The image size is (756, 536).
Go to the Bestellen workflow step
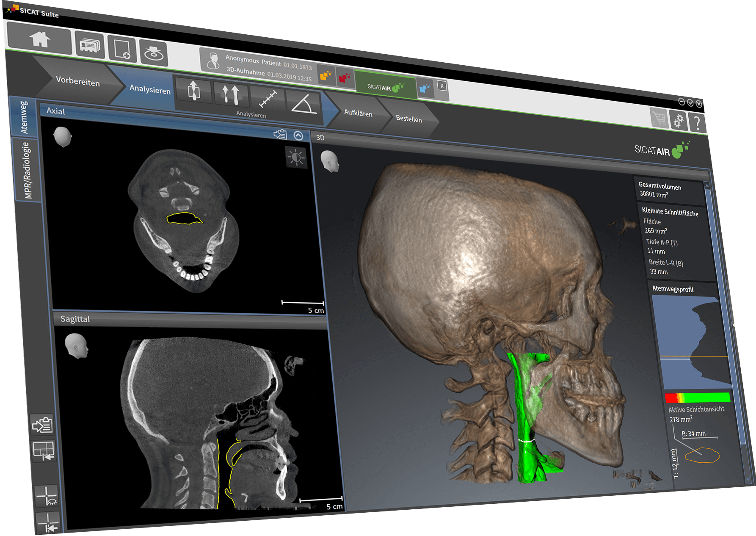[409, 119]
